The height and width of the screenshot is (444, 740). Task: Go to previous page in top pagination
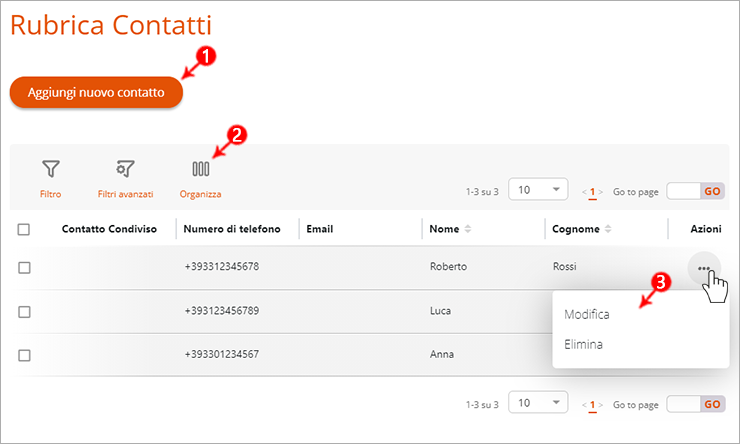pyautogui.click(x=584, y=192)
